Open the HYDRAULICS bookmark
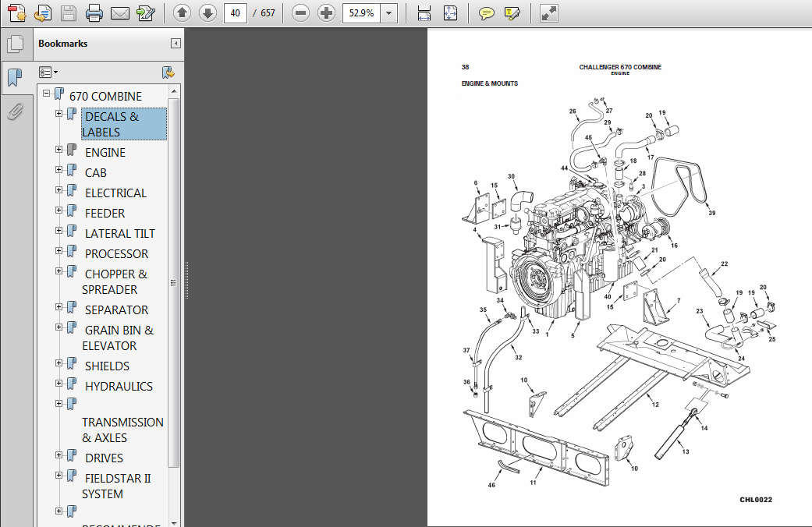Screen dimensions: 812x527 [119, 386]
